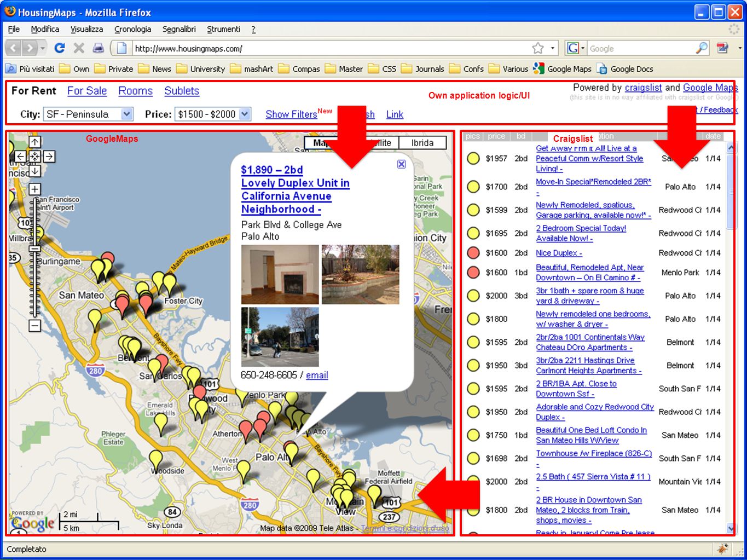Image resolution: width=747 pixels, height=560 pixels.
Task: Click the Google search input field
Action: 640,48
